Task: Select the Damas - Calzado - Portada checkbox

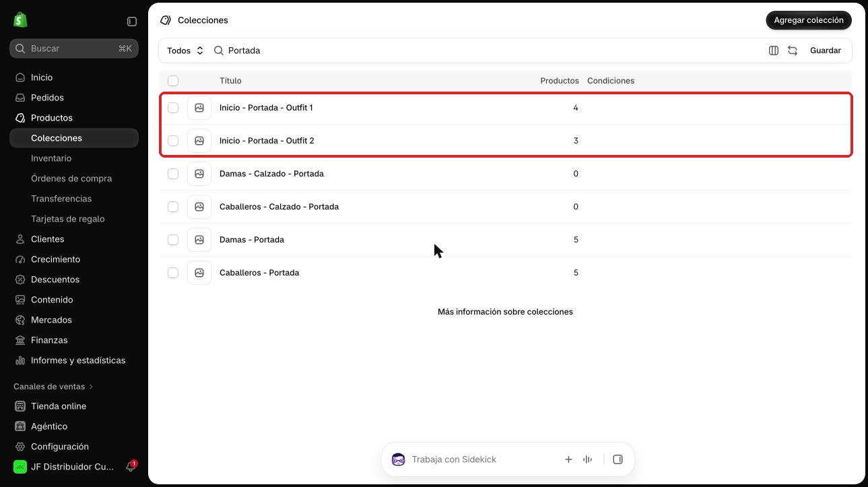Action: pyautogui.click(x=173, y=174)
